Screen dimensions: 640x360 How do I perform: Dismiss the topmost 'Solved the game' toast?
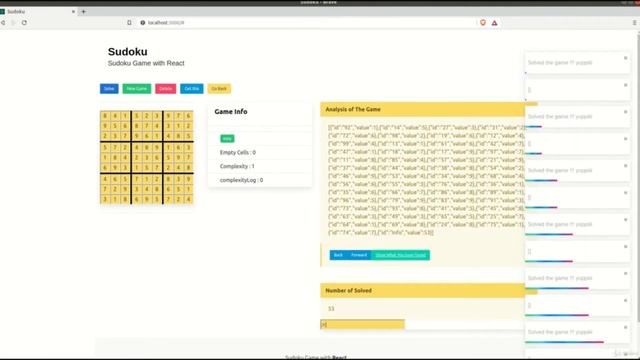pos(625,58)
